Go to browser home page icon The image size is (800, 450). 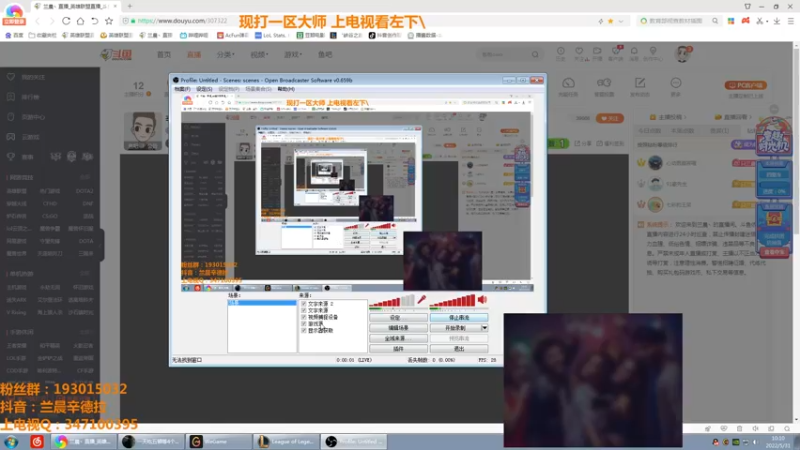pyautogui.click(x=80, y=21)
